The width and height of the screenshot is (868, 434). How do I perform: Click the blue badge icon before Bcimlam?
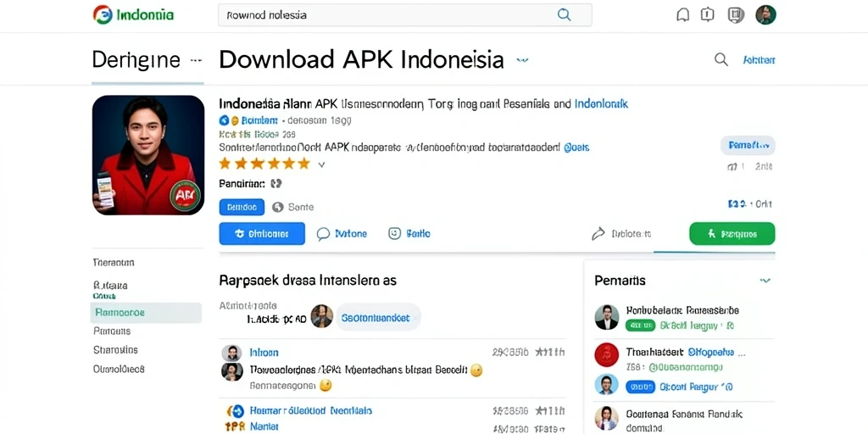tap(224, 120)
